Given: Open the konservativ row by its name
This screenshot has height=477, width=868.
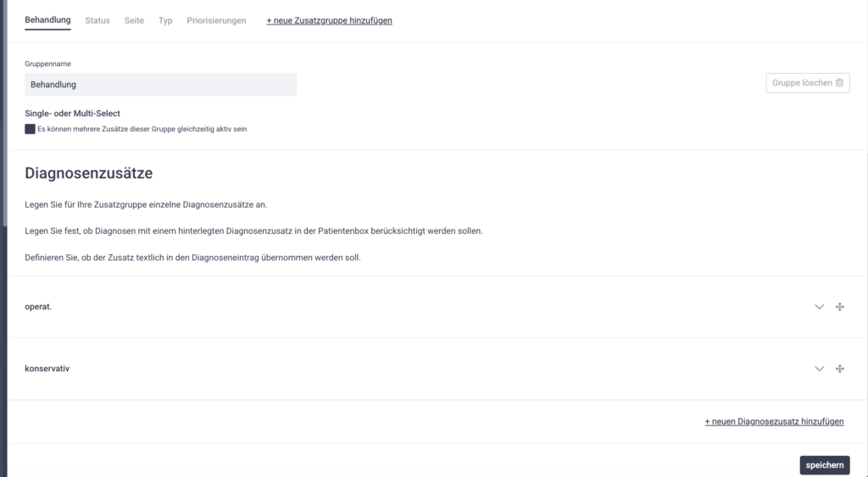Looking at the screenshot, I should click(x=47, y=369).
